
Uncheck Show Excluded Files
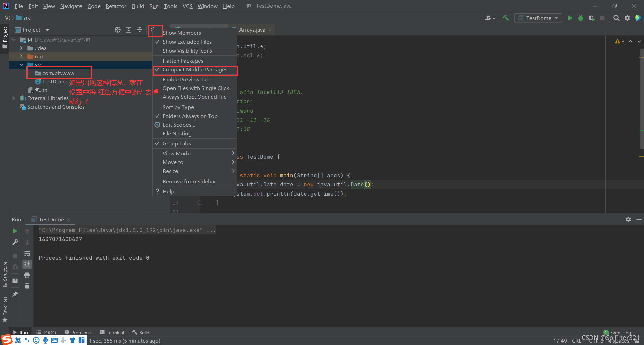pyautogui.click(x=195, y=42)
